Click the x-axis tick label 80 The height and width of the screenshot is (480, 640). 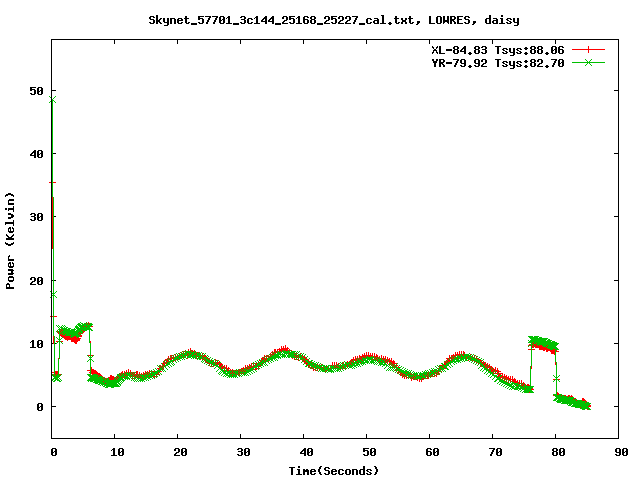point(558,452)
